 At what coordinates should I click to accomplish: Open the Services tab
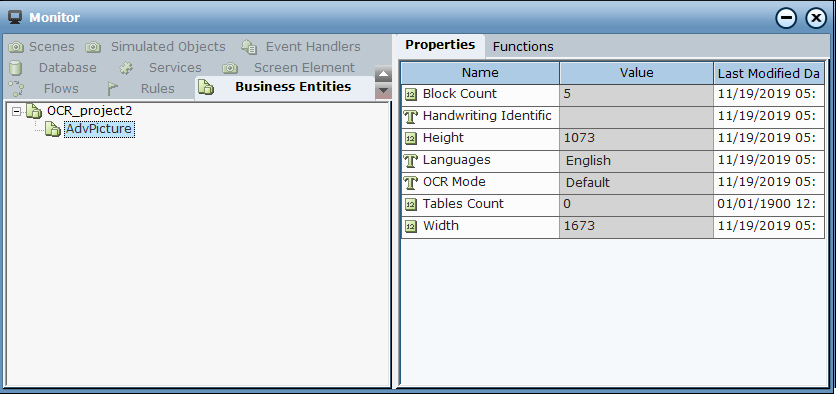160,68
